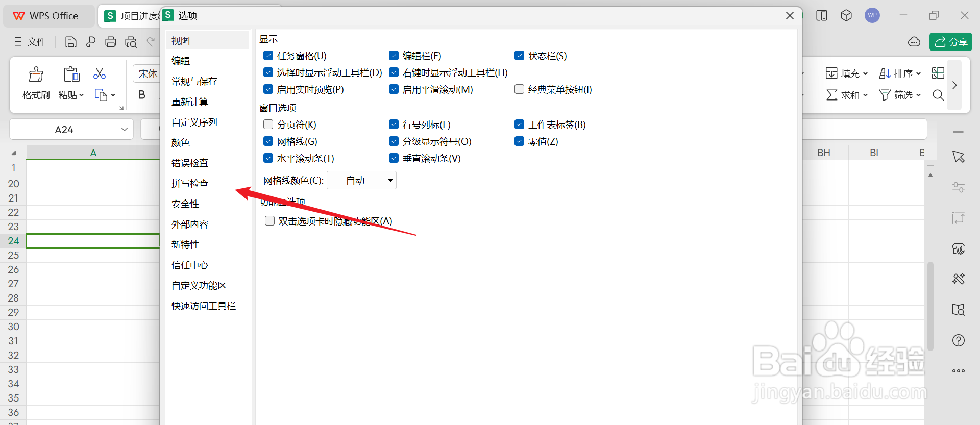Expand the 求和 dropdown arrow
Viewport: 980px width, 425px height.
(865, 95)
